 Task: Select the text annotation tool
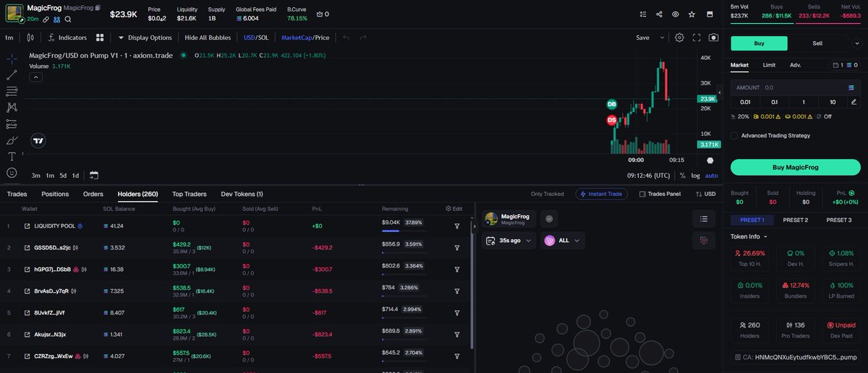pos(12,156)
